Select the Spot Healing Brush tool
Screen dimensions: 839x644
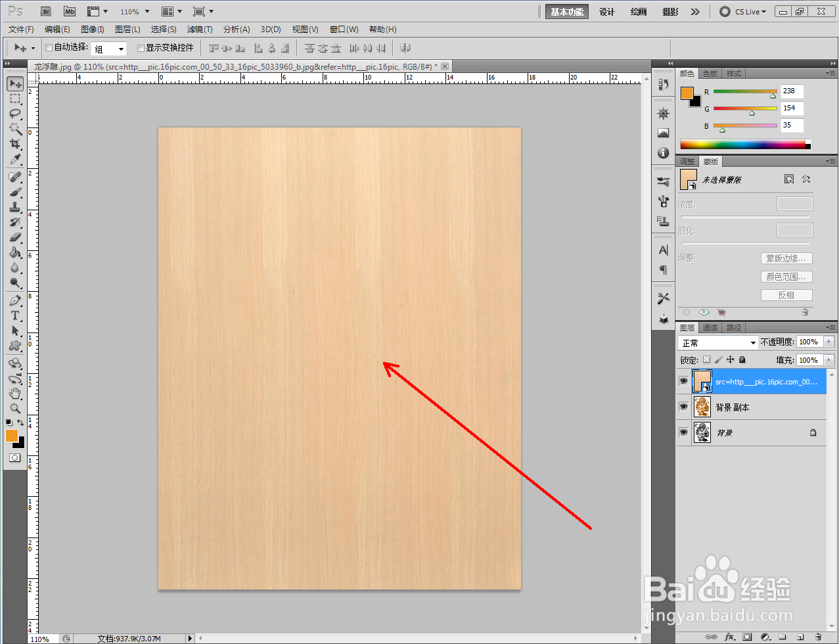(x=15, y=177)
